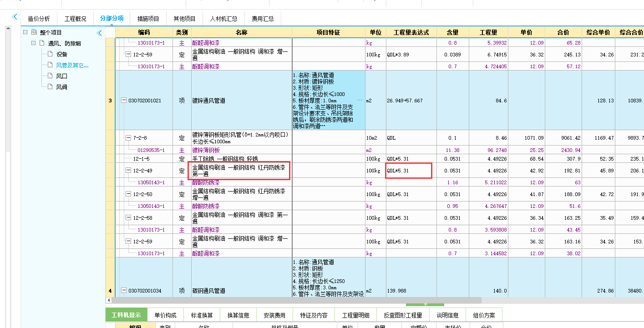Open the 反查图形工程量 tab
The image size is (644, 328).
(x=403, y=315)
